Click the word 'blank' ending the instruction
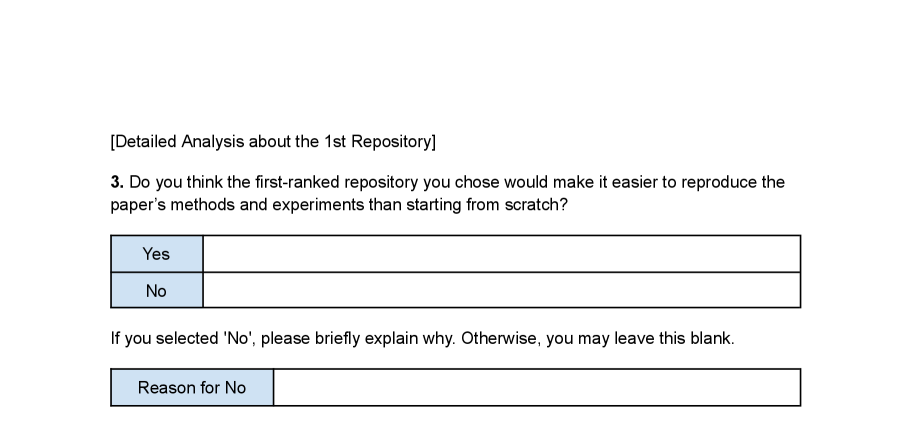This screenshot has width=913, height=425. point(712,338)
